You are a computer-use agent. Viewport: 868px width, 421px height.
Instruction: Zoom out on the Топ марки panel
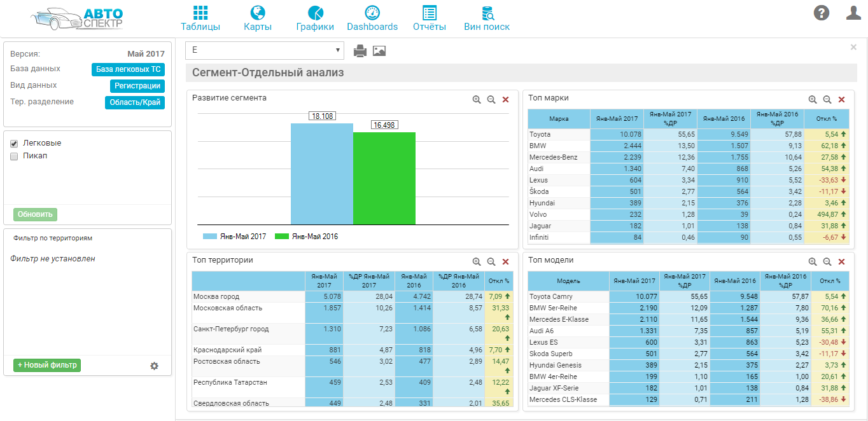pyautogui.click(x=827, y=99)
